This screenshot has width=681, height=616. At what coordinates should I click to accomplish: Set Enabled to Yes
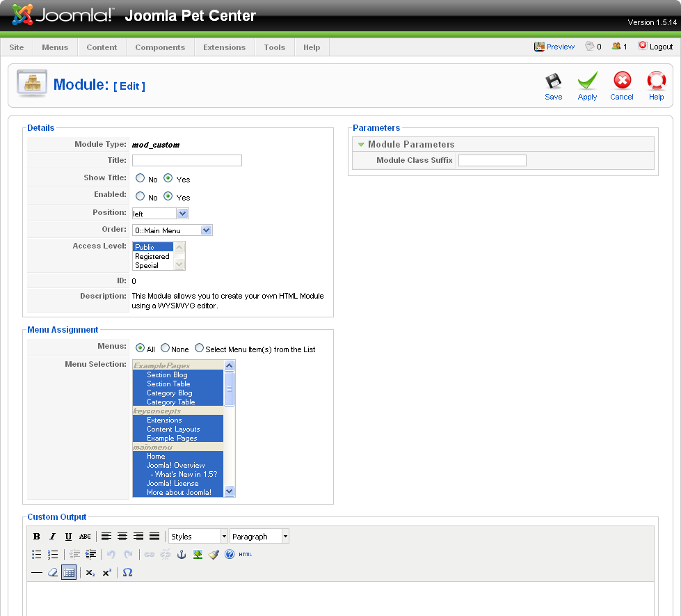coord(168,196)
